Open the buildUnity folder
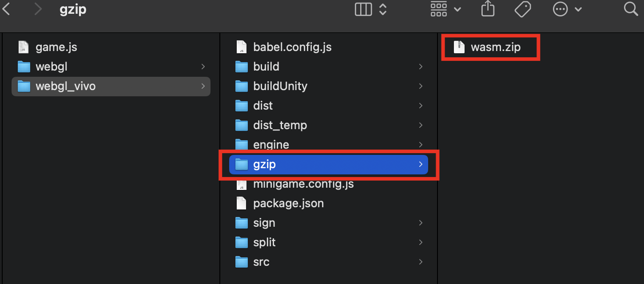The image size is (644, 284). (x=280, y=86)
